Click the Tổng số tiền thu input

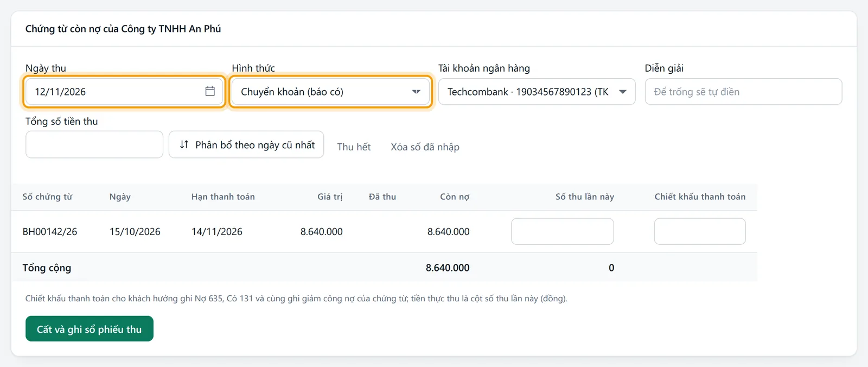[x=94, y=144]
